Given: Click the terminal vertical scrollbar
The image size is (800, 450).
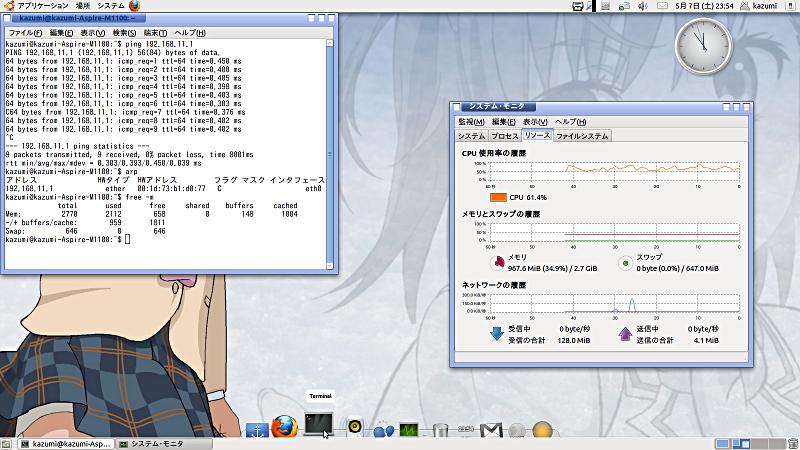Looking at the screenshot, I should coord(330,154).
